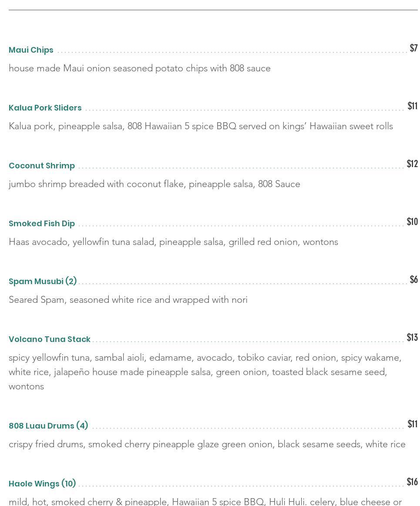
Task: Click the Seared Spam white rice description
Action: (x=128, y=300)
